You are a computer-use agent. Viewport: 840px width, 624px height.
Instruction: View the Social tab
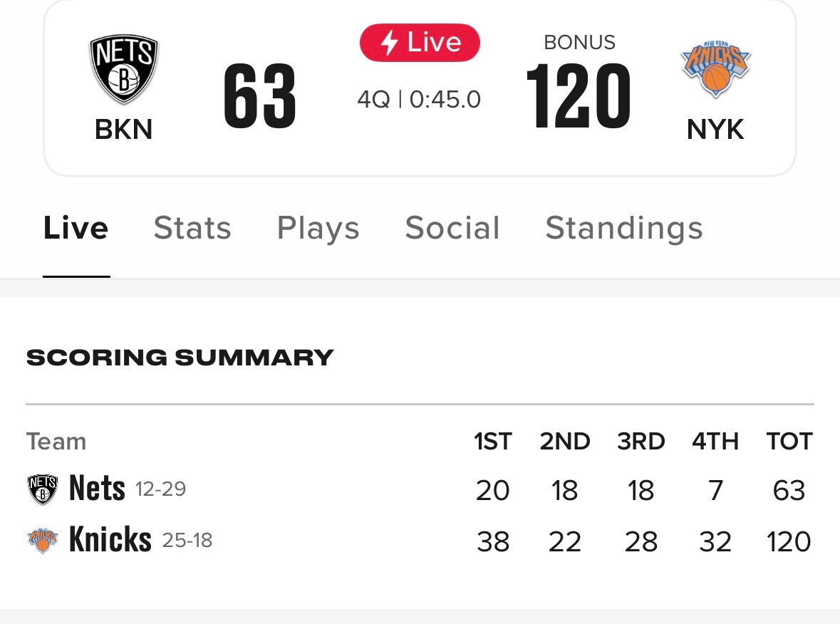pos(452,228)
